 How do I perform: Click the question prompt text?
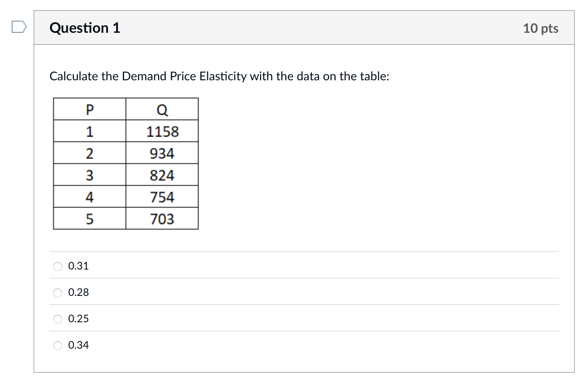[219, 76]
